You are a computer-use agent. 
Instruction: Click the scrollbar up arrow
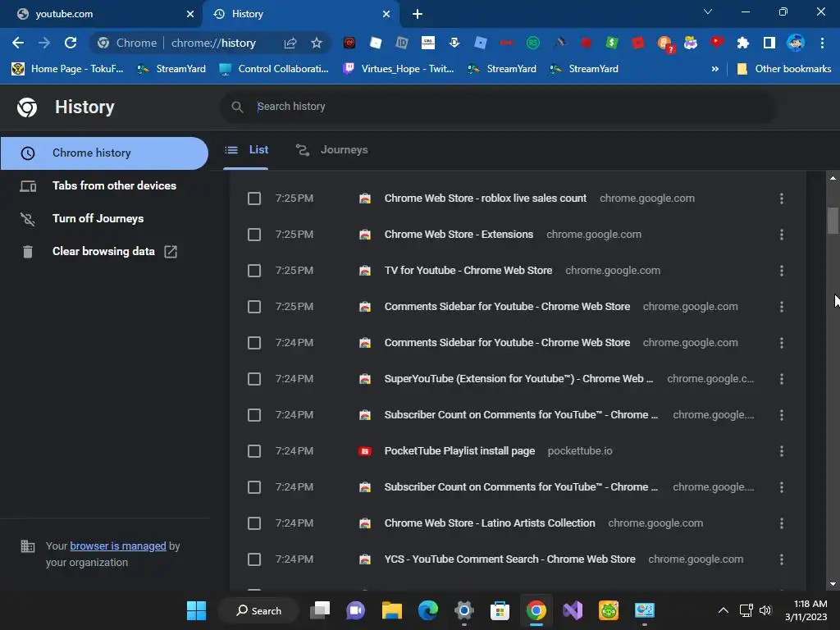click(833, 178)
